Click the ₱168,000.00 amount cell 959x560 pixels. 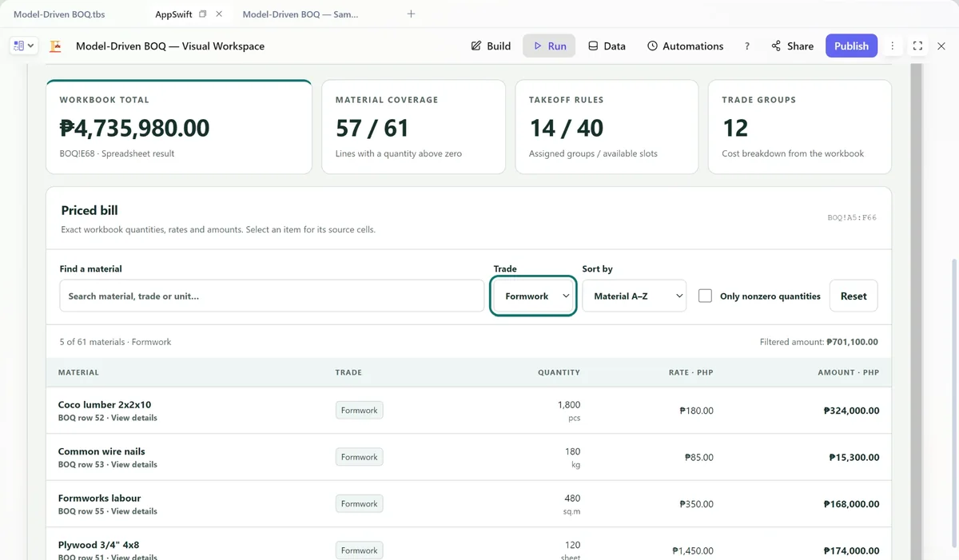[851, 504]
